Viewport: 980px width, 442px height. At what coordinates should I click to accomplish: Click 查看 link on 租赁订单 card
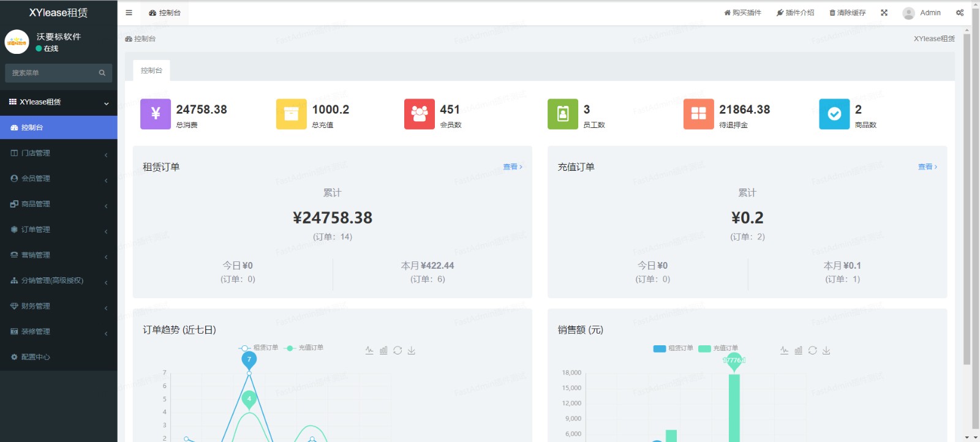[x=512, y=167]
